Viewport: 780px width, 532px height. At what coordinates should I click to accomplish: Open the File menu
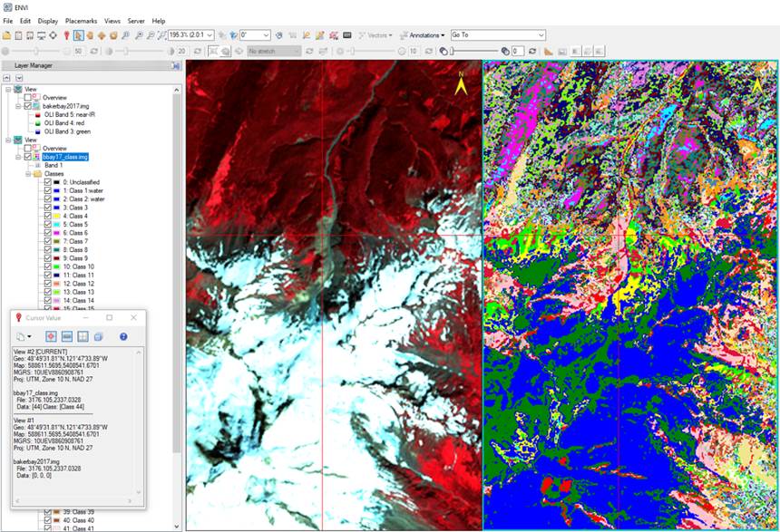[x=8, y=21]
